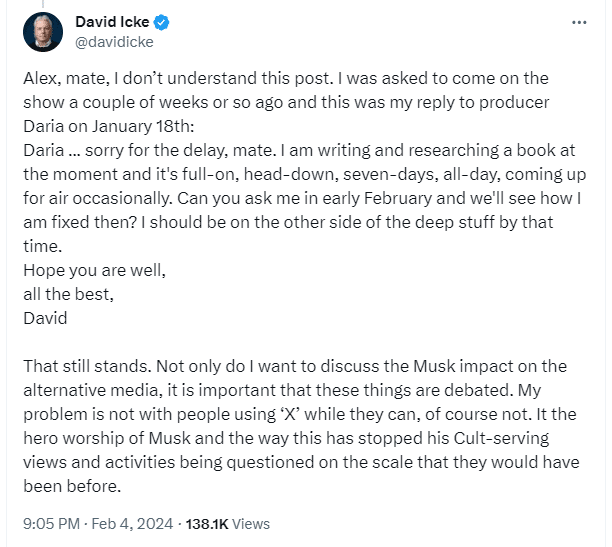The height and width of the screenshot is (547, 612).
Task: Open the three-dot more options menu
Action: [x=579, y=23]
